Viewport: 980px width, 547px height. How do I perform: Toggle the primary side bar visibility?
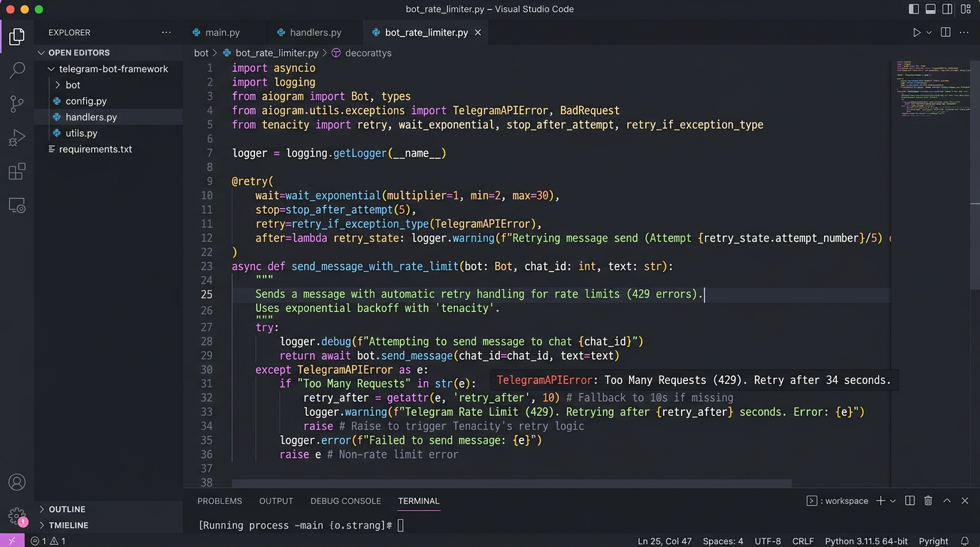[914, 9]
